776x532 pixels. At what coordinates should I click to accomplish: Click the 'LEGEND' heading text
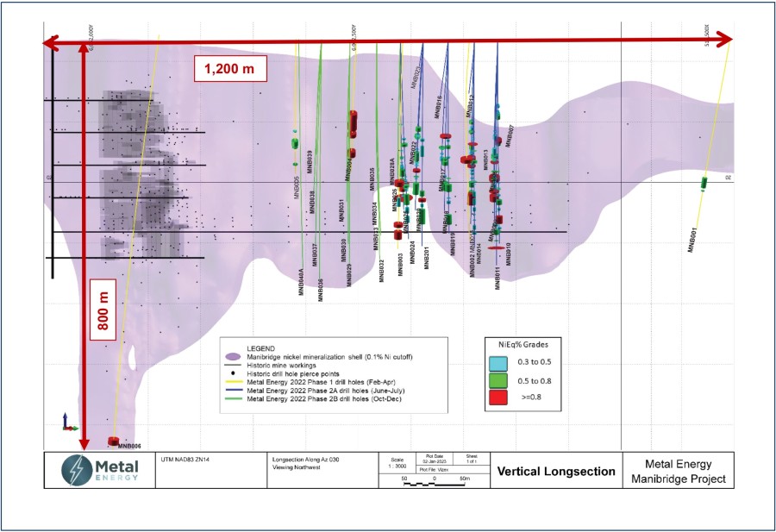(260, 348)
